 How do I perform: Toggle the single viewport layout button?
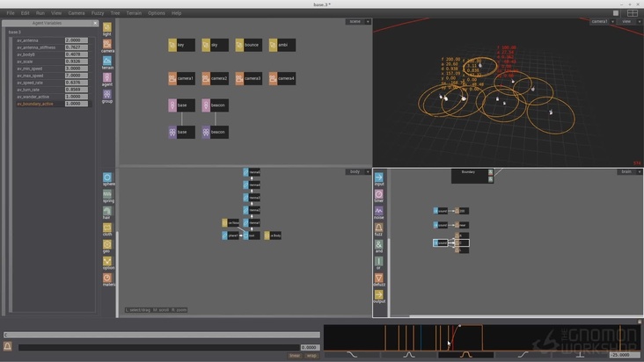click(617, 13)
